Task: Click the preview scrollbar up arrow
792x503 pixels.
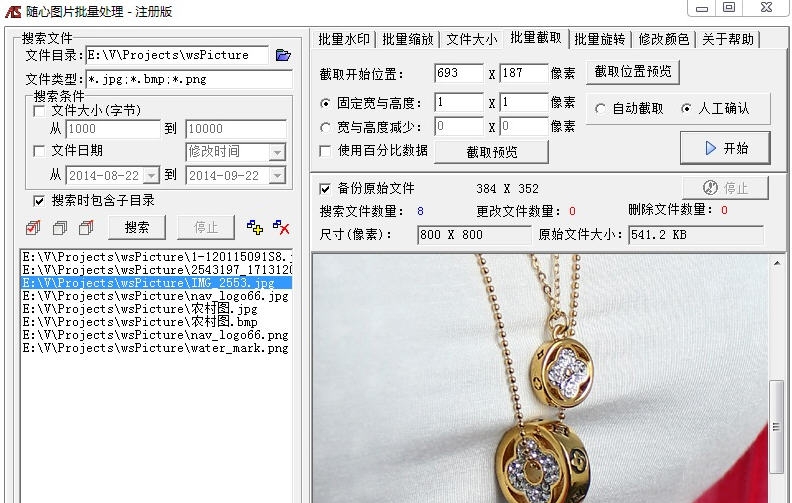Action: point(776,263)
